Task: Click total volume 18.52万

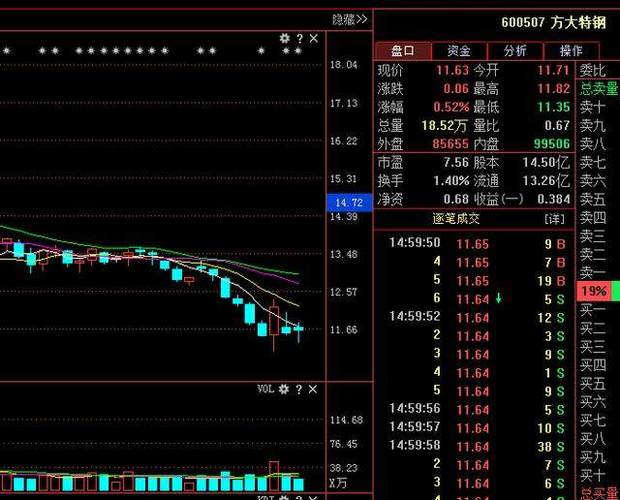Action: coord(445,126)
